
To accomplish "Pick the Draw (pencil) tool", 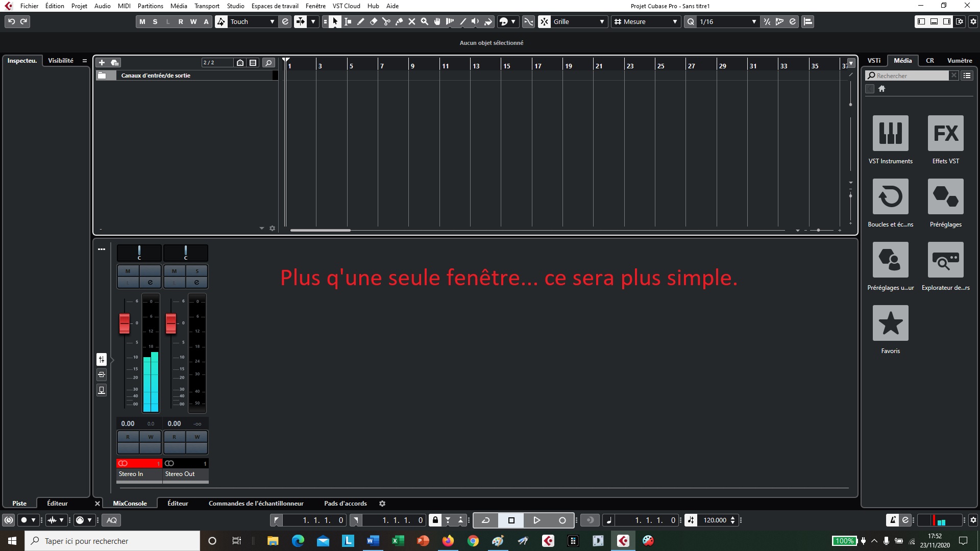I will coord(360,21).
